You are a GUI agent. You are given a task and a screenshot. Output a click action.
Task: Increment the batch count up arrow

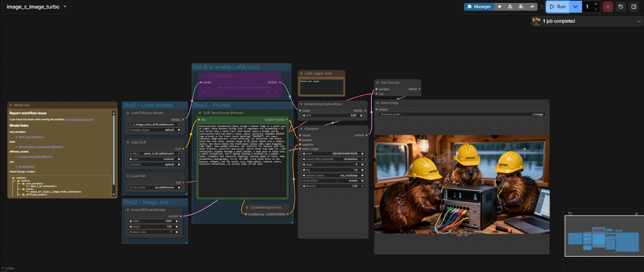click(596, 4)
